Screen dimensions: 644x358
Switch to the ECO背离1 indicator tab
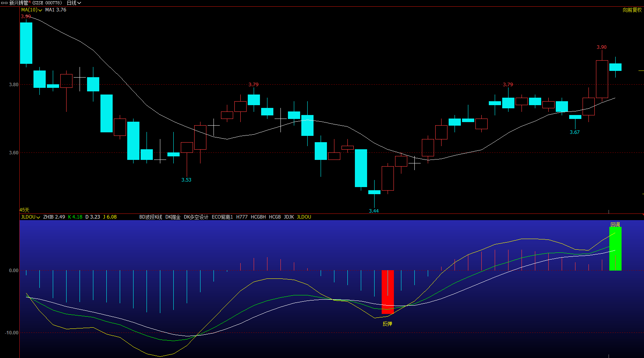pyautogui.click(x=223, y=217)
